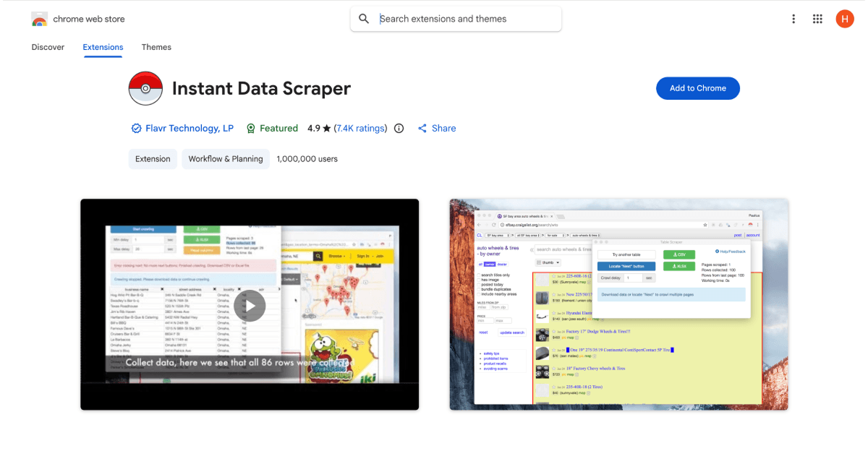The width and height of the screenshot is (868, 472).
Task: Click the Extension category chip
Action: [153, 159]
